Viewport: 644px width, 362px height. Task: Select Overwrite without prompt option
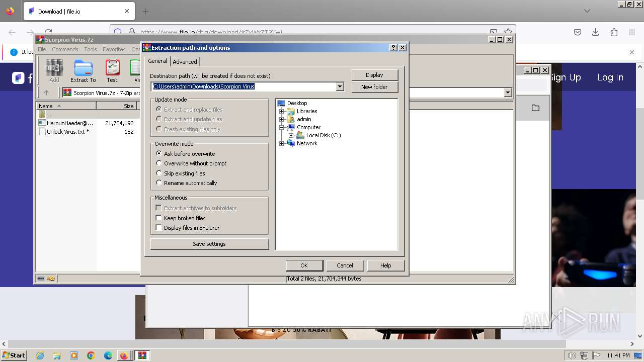point(191,163)
